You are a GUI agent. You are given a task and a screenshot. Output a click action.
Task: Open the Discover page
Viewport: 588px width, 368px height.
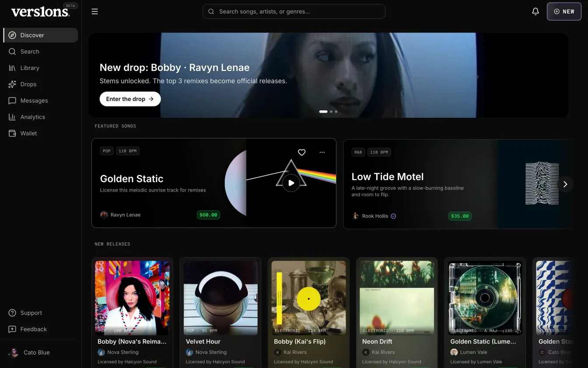41,35
